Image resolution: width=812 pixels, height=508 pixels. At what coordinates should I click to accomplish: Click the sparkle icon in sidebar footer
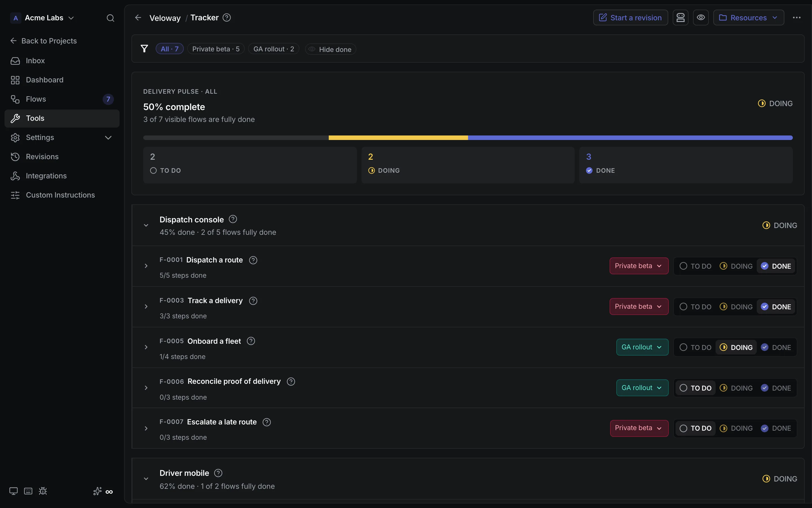97,491
